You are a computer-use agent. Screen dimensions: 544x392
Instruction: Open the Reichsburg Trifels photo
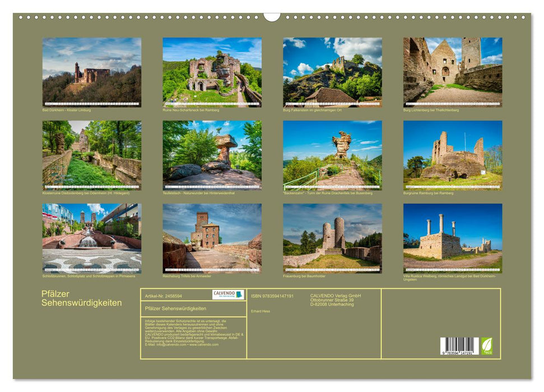click(212, 239)
